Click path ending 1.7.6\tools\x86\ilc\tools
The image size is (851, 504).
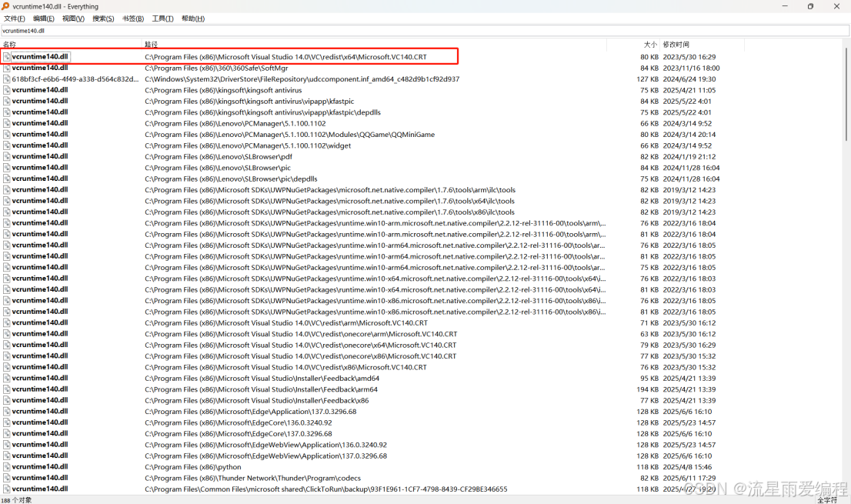tap(329, 212)
